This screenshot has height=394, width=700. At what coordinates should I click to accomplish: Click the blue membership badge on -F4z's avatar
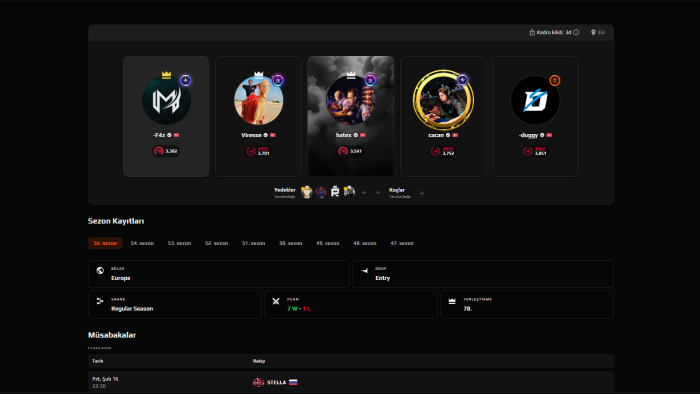click(185, 80)
